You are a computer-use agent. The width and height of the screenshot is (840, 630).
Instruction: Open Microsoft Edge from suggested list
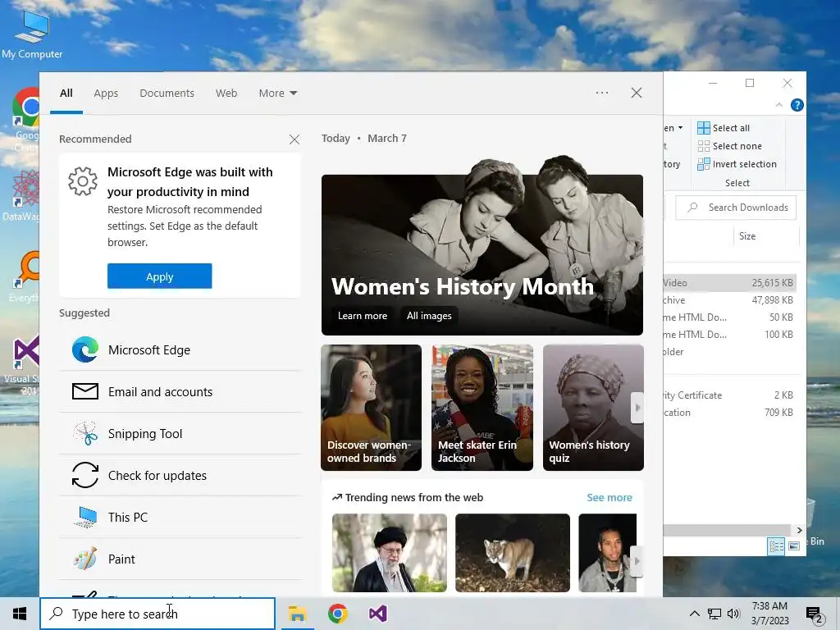click(x=180, y=349)
